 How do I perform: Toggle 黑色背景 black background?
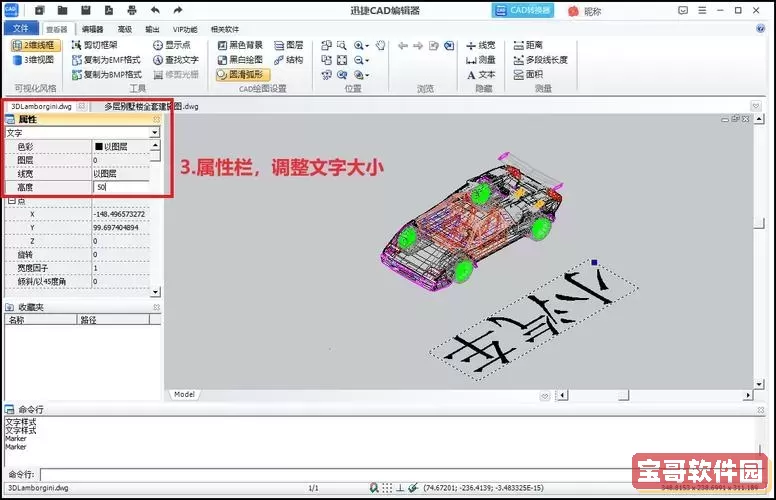[x=241, y=45]
